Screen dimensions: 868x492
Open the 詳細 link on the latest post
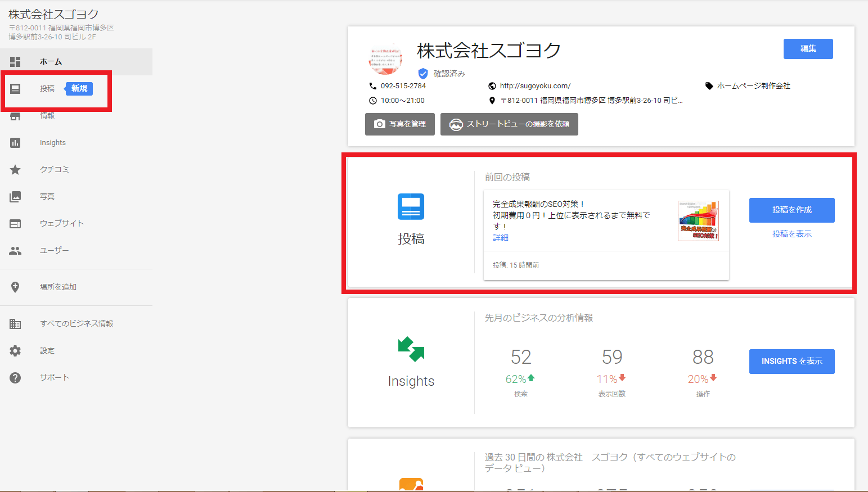499,238
